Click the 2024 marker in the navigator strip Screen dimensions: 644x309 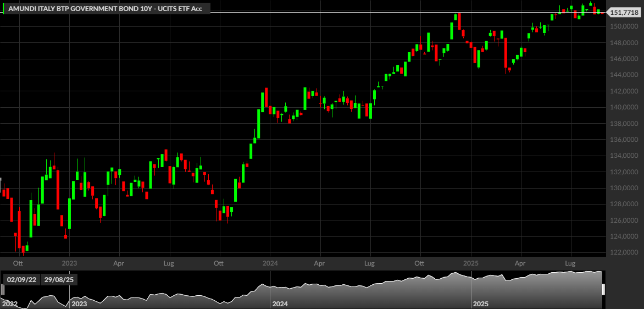click(280, 305)
